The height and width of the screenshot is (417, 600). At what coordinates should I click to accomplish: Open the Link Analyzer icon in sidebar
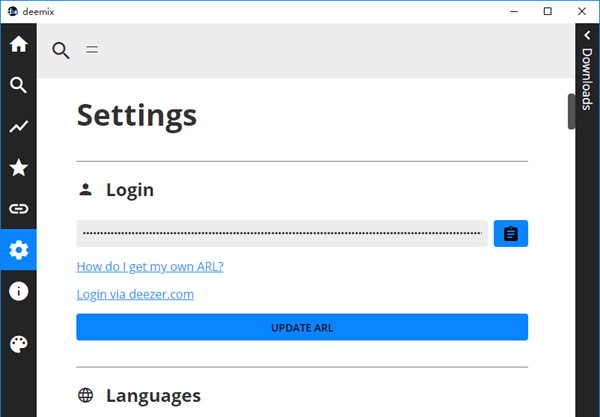(x=18, y=208)
